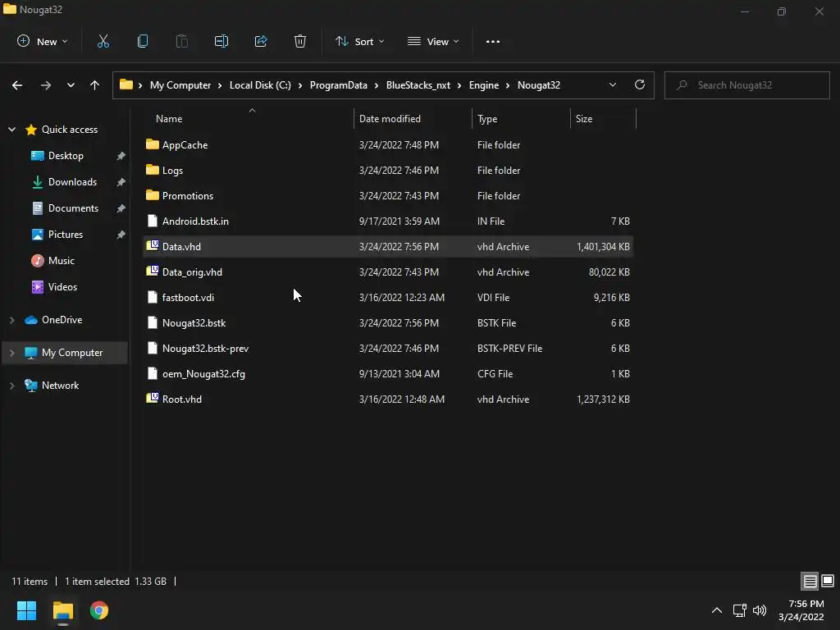Go up one folder level arrow

click(x=95, y=85)
